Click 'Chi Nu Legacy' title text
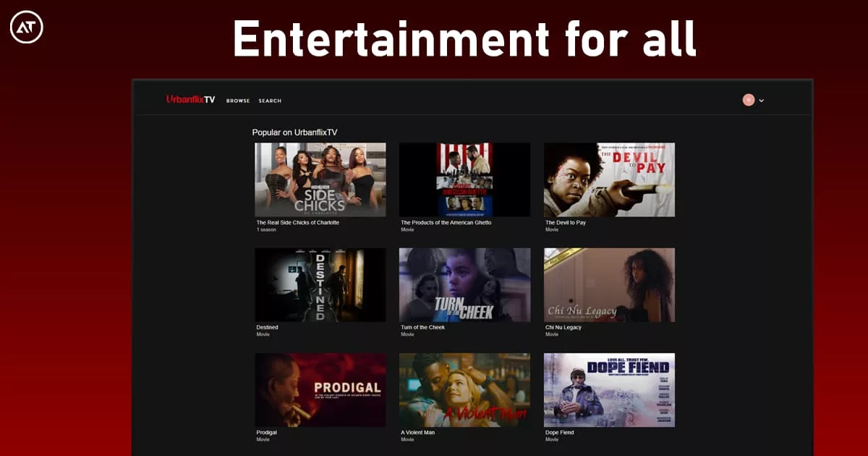This screenshot has height=456, width=868. click(563, 327)
